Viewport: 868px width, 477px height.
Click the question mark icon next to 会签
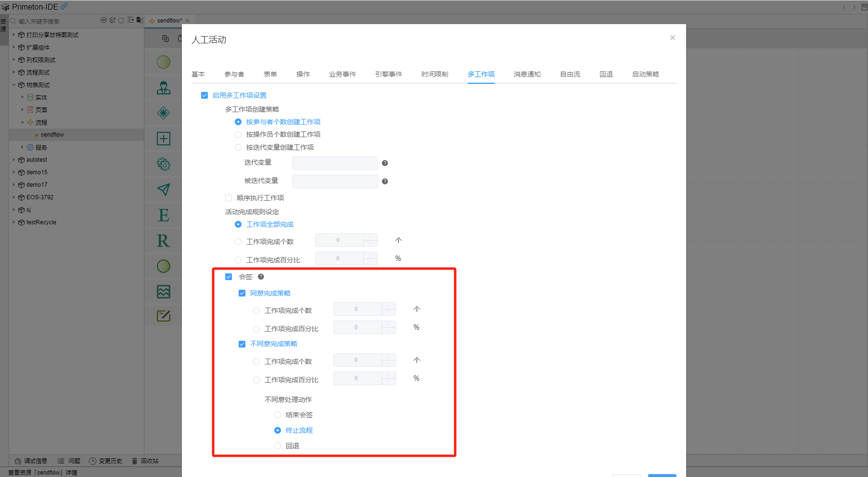[261, 277]
